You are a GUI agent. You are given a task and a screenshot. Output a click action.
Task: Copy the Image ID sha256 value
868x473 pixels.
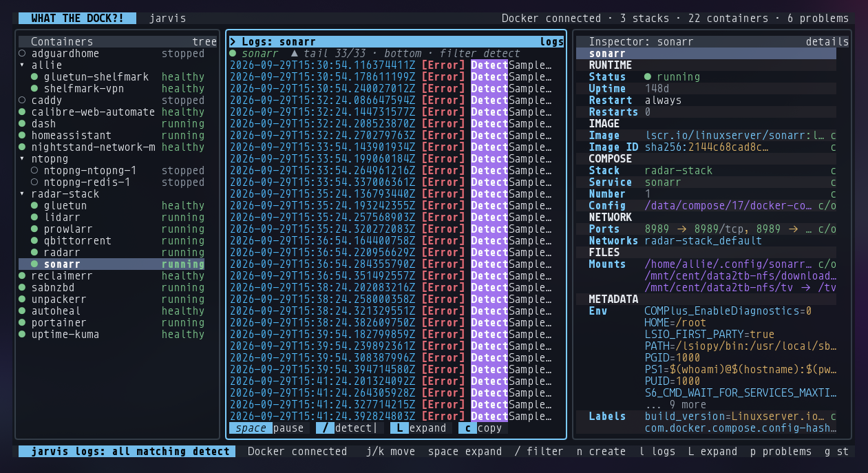coord(834,147)
